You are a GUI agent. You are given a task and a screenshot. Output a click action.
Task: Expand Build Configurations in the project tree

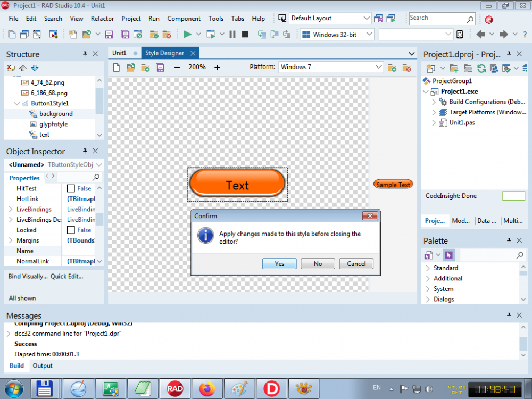pos(434,102)
